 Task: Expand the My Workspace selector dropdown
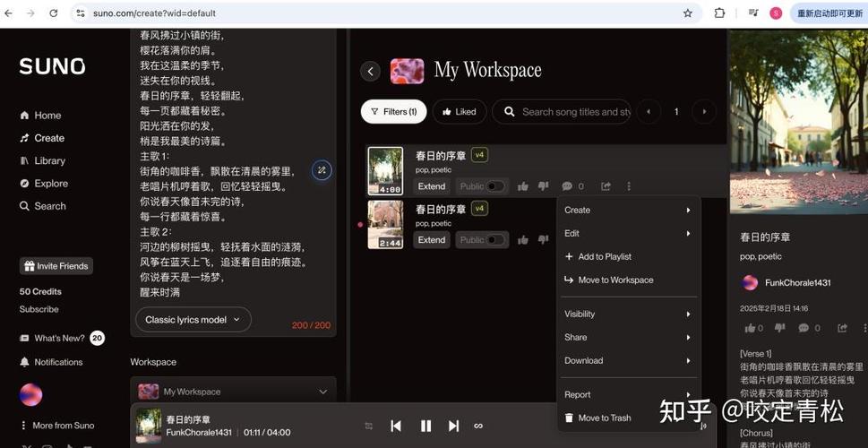233,392
